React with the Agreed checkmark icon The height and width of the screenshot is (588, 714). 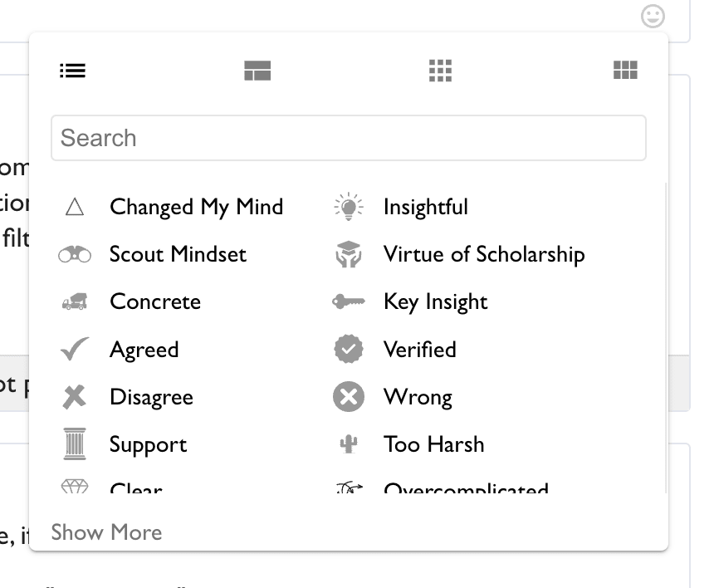(75, 350)
